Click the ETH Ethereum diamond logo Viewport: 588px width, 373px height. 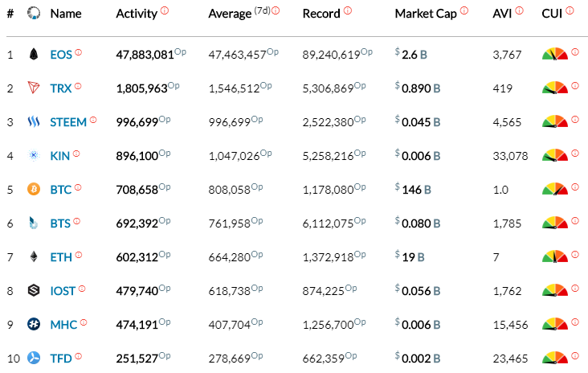(x=34, y=257)
